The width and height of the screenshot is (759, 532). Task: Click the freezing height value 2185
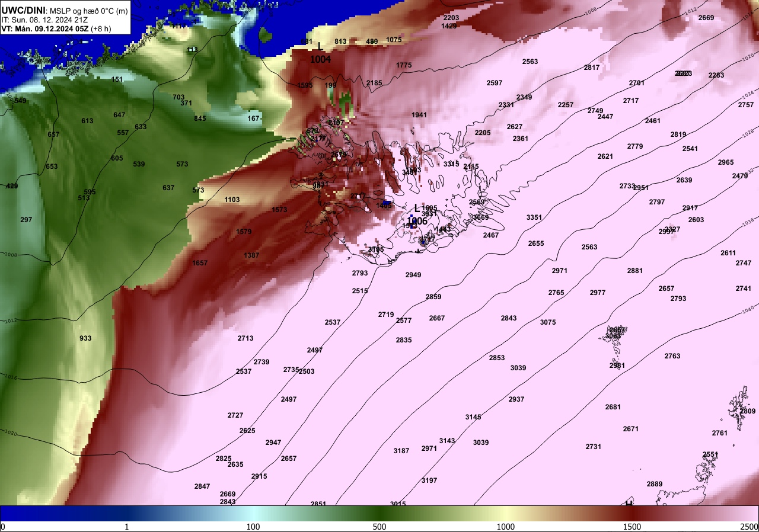pos(374,83)
